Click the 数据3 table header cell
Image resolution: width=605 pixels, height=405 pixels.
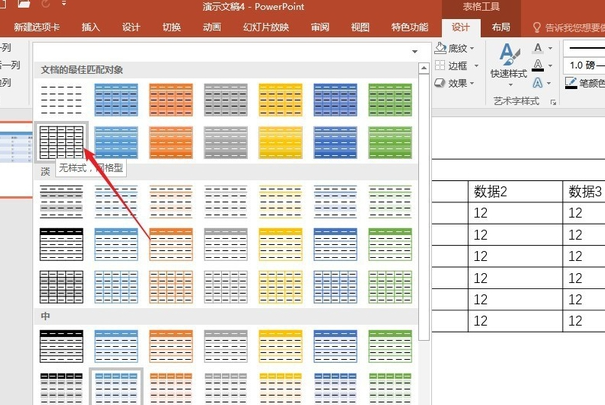tap(584, 191)
